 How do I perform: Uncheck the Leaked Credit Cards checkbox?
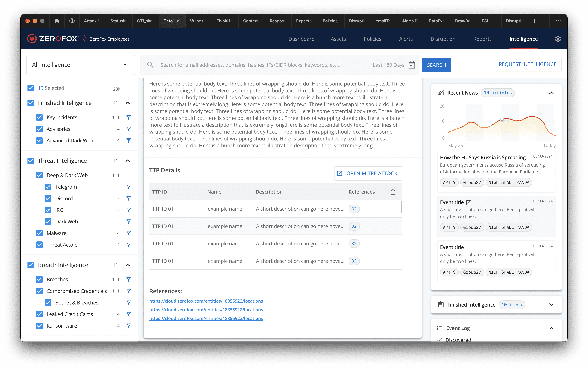pyautogui.click(x=39, y=314)
